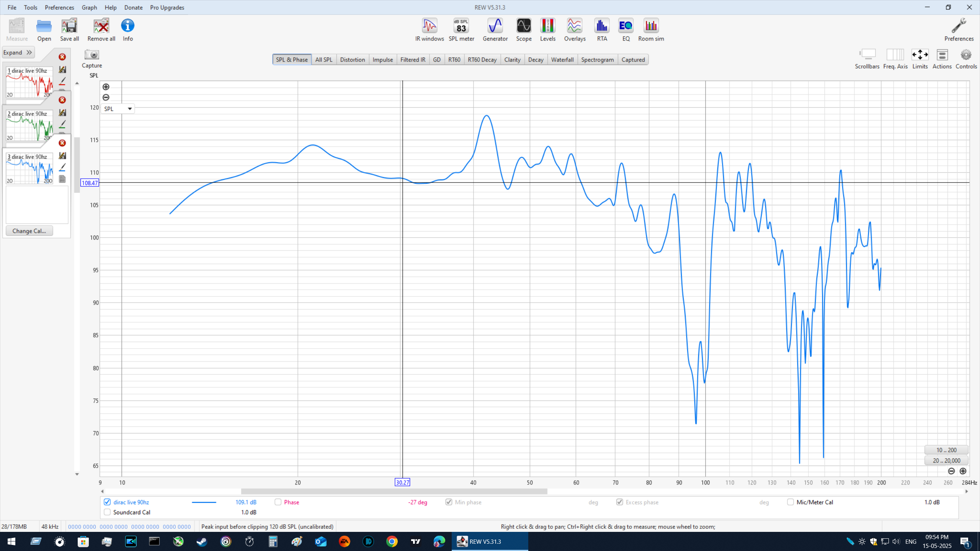The height and width of the screenshot is (551, 980).
Task: Switch to the RT60 Decay tab
Action: coord(482,60)
